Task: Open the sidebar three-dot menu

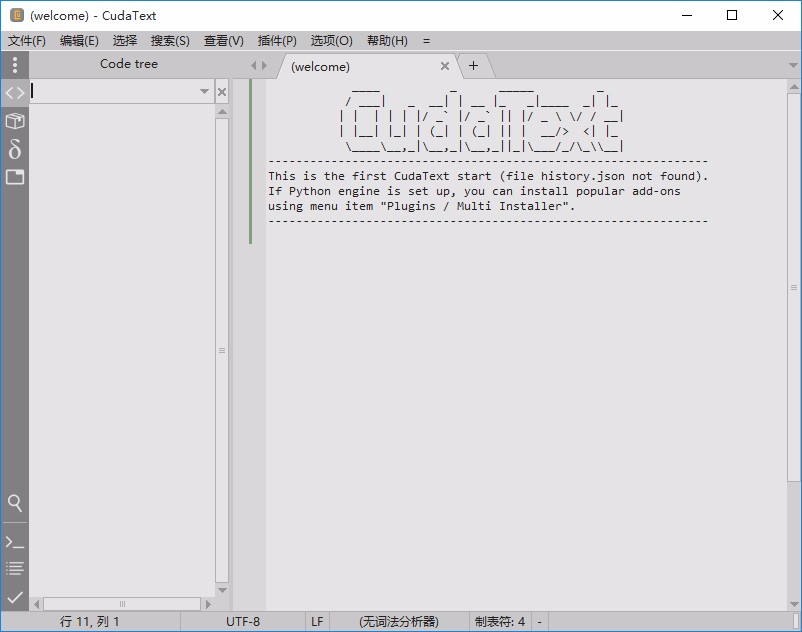Action: [15, 64]
